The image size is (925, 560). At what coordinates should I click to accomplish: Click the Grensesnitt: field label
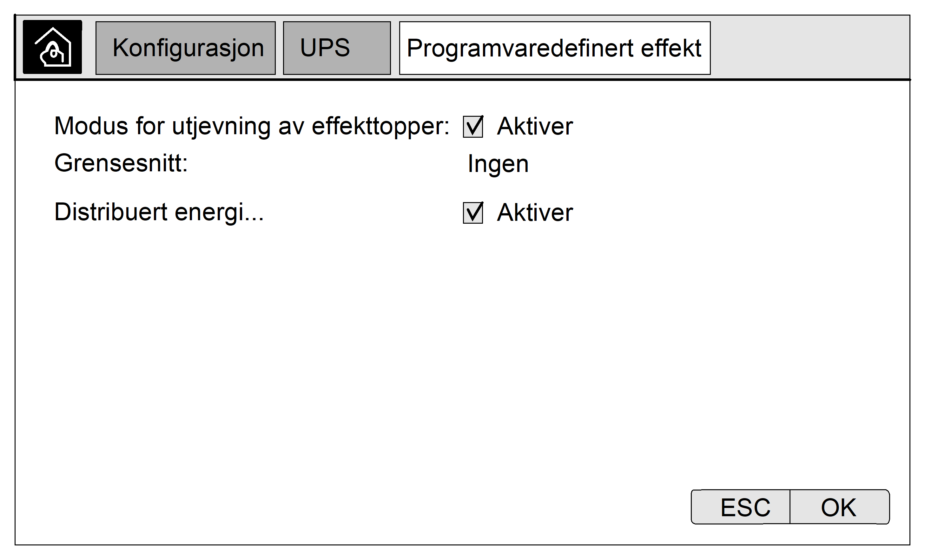point(121,163)
